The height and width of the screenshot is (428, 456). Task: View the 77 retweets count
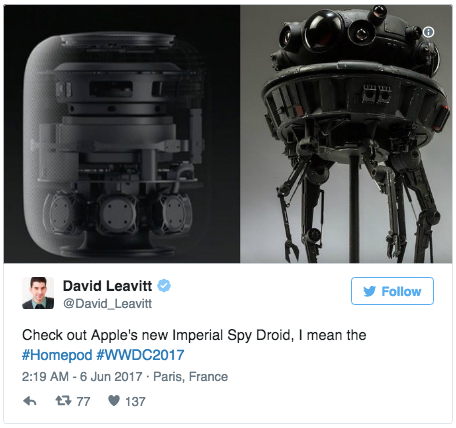[83, 401]
